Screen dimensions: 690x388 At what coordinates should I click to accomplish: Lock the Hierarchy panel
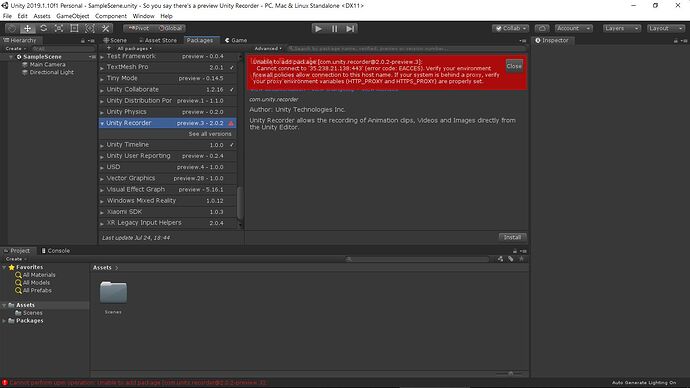tap(82, 40)
